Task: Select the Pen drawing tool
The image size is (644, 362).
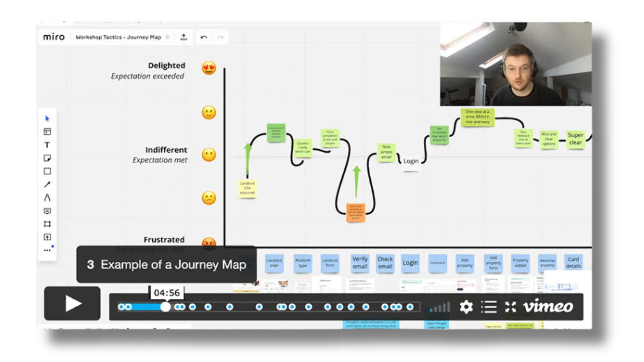Action: 47,198
